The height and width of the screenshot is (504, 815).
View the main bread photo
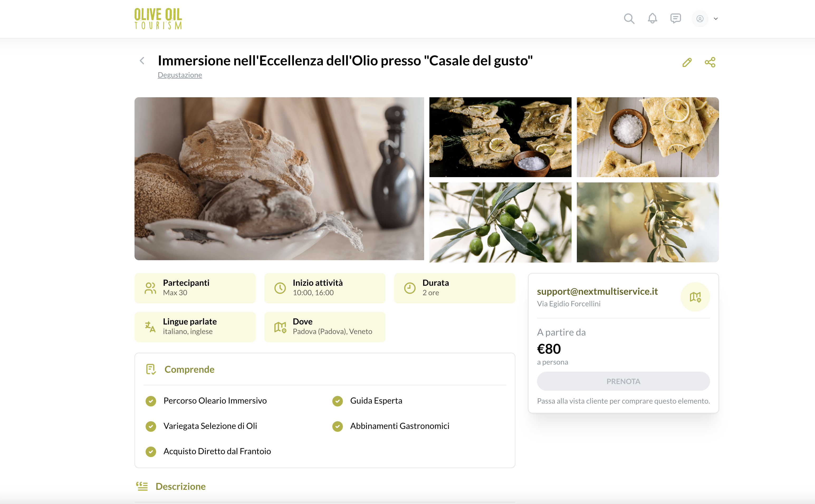(x=279, y=179)
